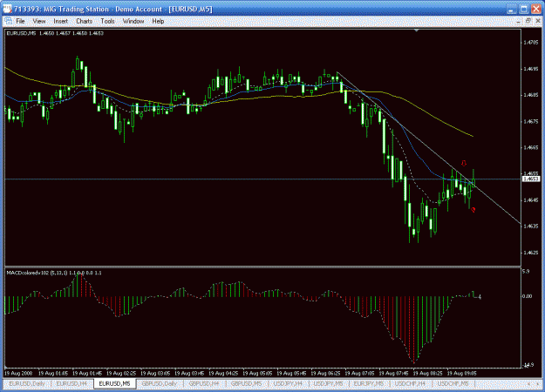Switch to the USDCHF,H4 chart tab
Image resolution: width=545 pixels, height=392 pixels.
point(410,383)
